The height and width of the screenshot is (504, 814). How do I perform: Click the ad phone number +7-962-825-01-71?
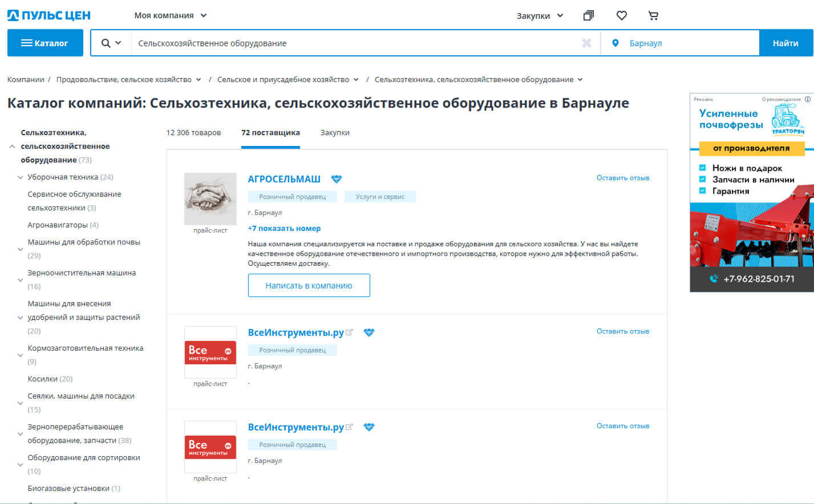click(759, 279)
